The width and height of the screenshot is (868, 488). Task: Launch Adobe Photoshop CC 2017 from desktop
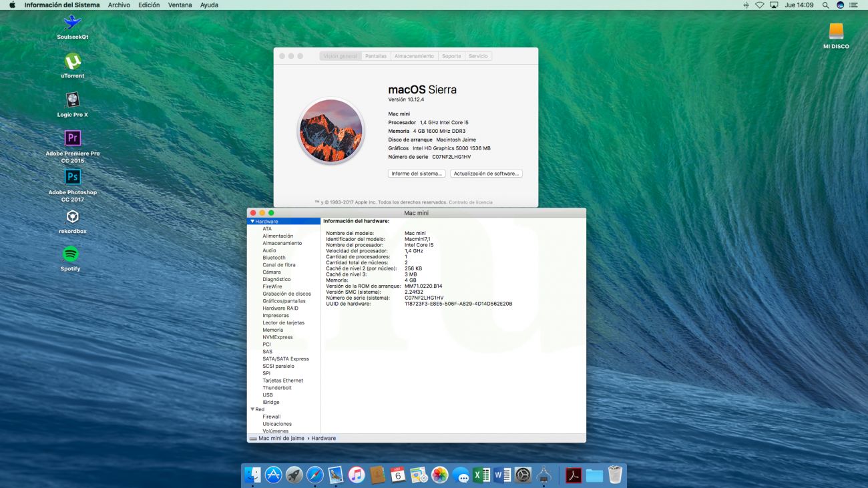coord(72,177)
